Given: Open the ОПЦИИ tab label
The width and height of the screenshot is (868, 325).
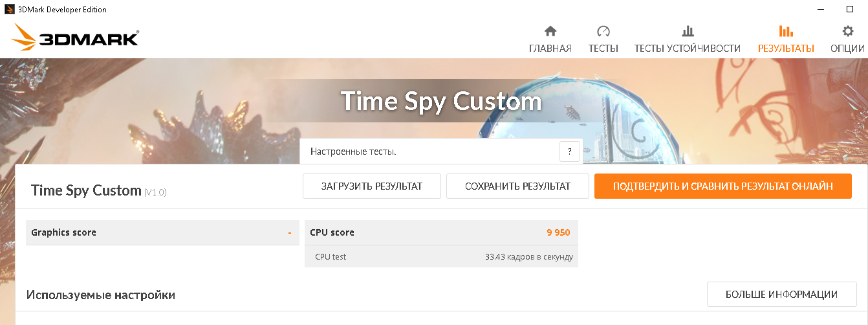Looking at the screenshot, I should (x=847, y=49).
